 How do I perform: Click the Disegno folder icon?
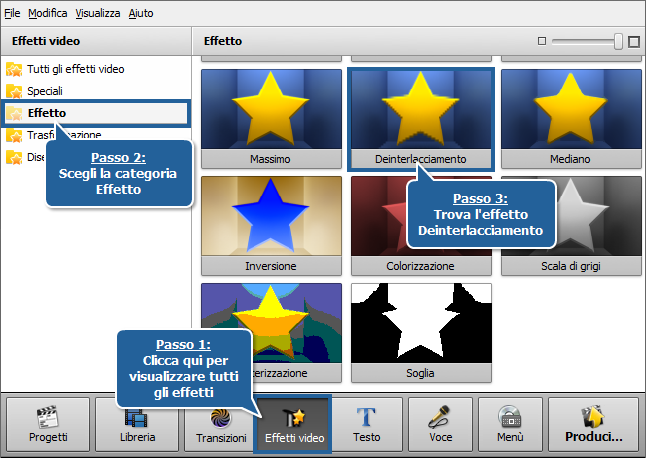point(14,157)
